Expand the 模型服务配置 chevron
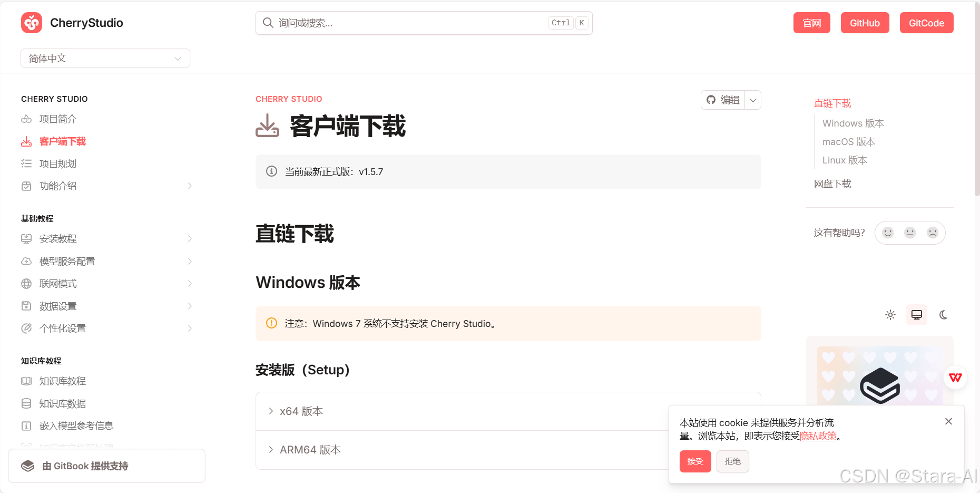 pyautogui.click(x=190, y=261)
